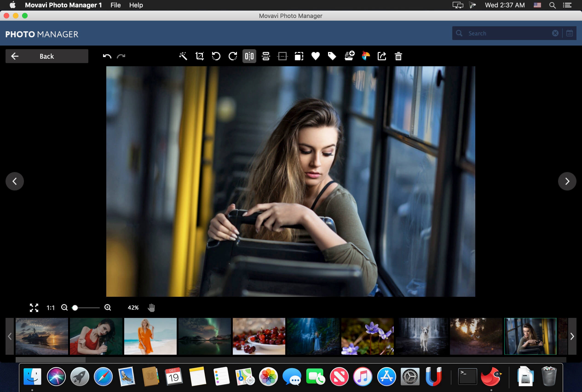Redo the last edit

(x=121, y=56)
